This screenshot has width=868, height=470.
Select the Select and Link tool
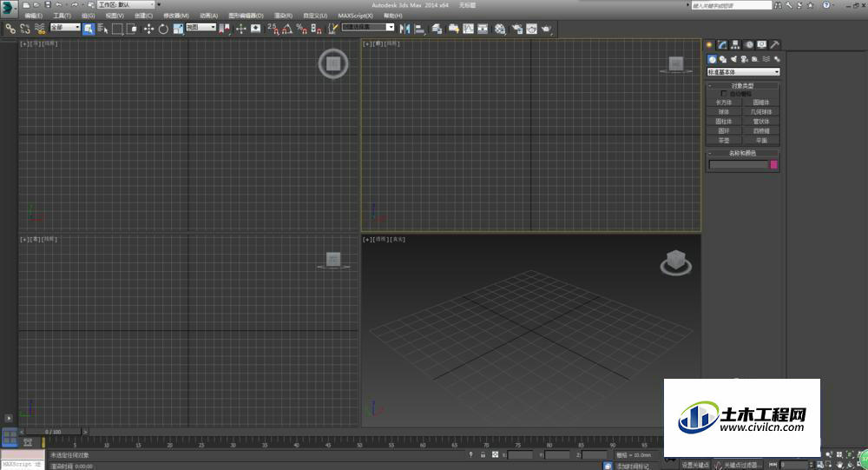pyautogui.click(x=10, y=29)
